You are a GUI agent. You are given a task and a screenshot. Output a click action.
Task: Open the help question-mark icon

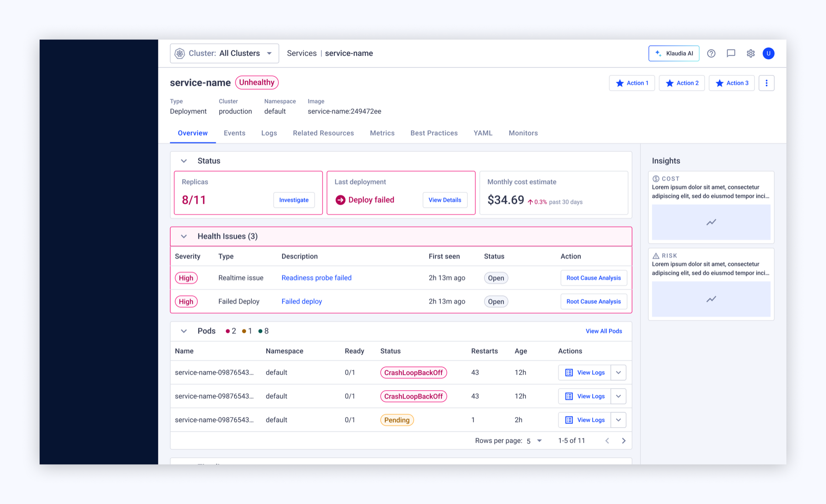pos(711,53)
